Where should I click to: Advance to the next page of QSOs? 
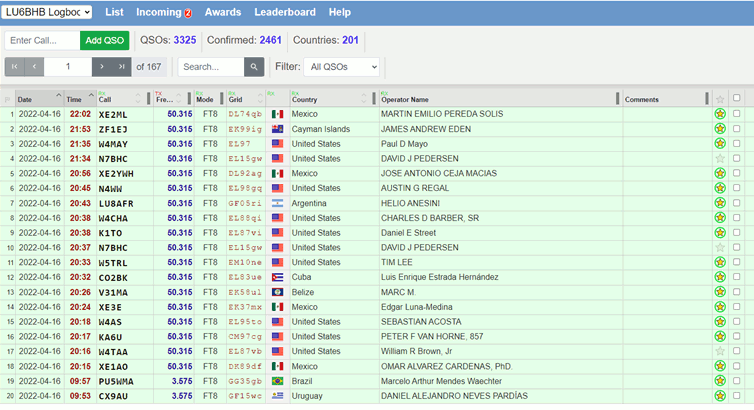103,67
